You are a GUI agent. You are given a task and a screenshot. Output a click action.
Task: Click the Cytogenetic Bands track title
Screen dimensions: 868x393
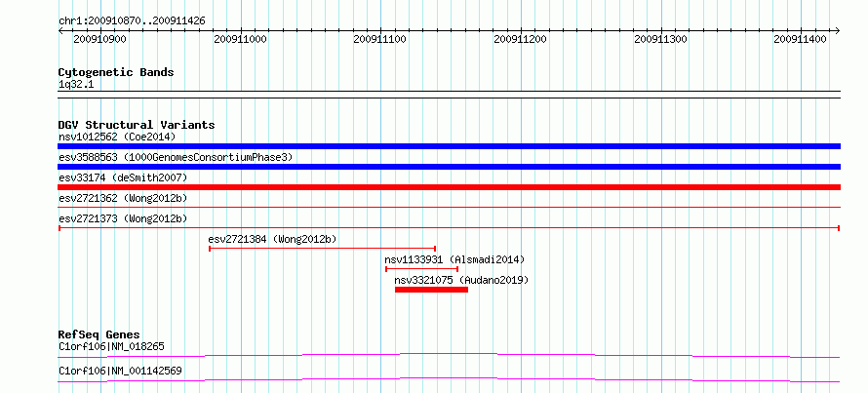[116, 72]
